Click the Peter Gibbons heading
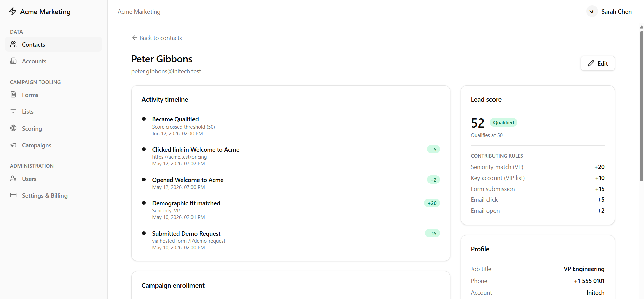Image resolution: width=644 pixels, height=299 pixels. [x=162, y=59]
